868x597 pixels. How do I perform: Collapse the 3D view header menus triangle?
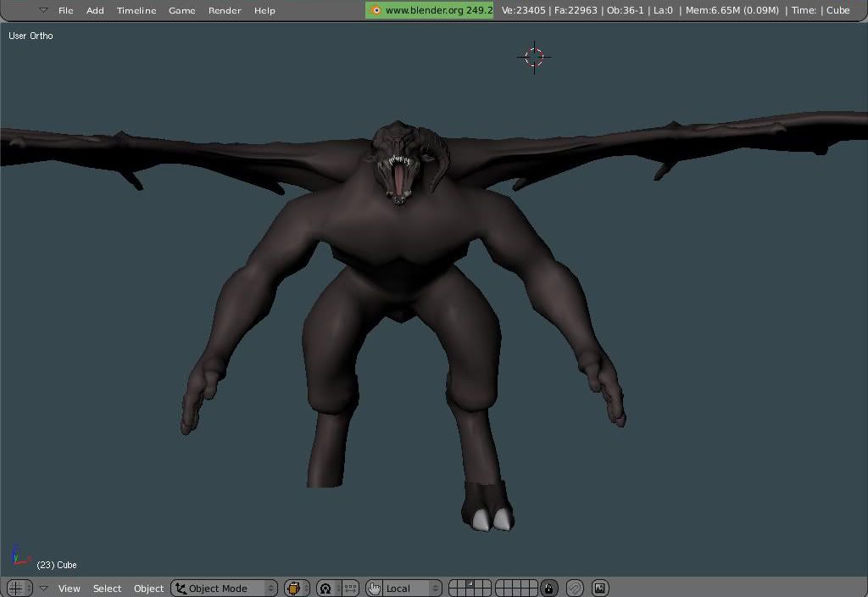(43, 588)
